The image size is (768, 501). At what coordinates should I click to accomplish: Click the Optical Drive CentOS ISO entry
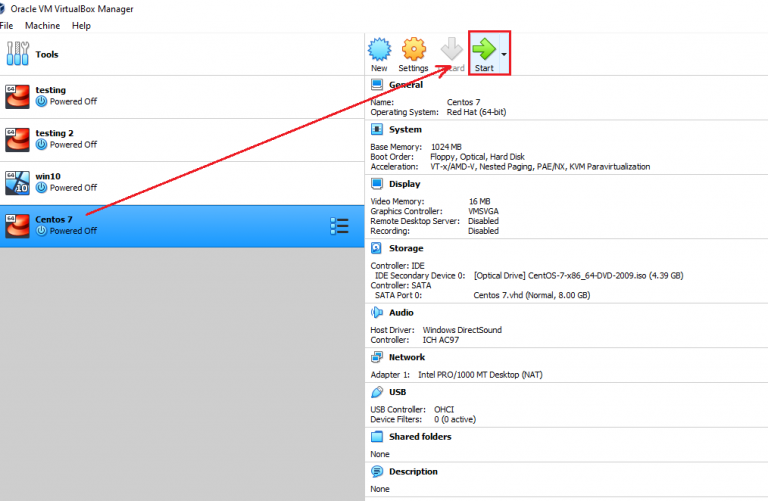click(578, 275)
